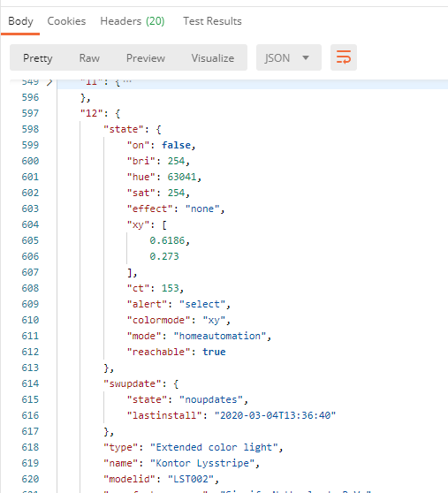Click the "reachable" key
The height and width of the screenshot is (493, 448).
click(x=158, y=352)
